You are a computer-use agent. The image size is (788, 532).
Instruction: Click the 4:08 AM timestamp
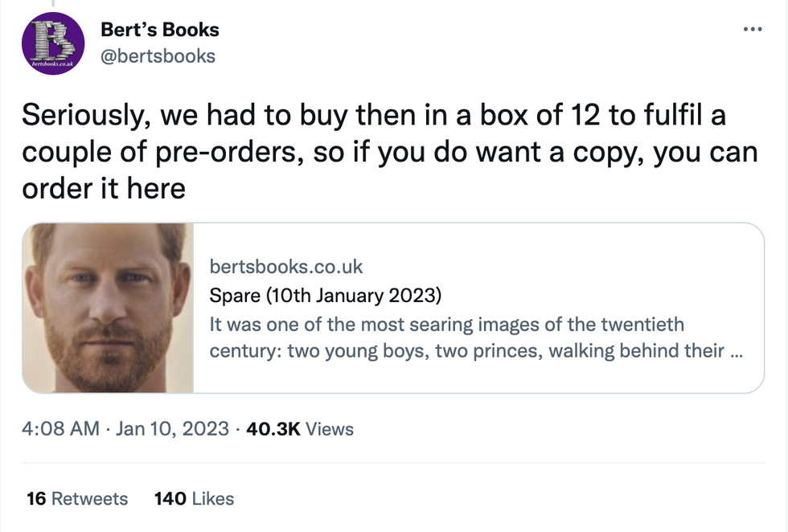coord(61,429)
